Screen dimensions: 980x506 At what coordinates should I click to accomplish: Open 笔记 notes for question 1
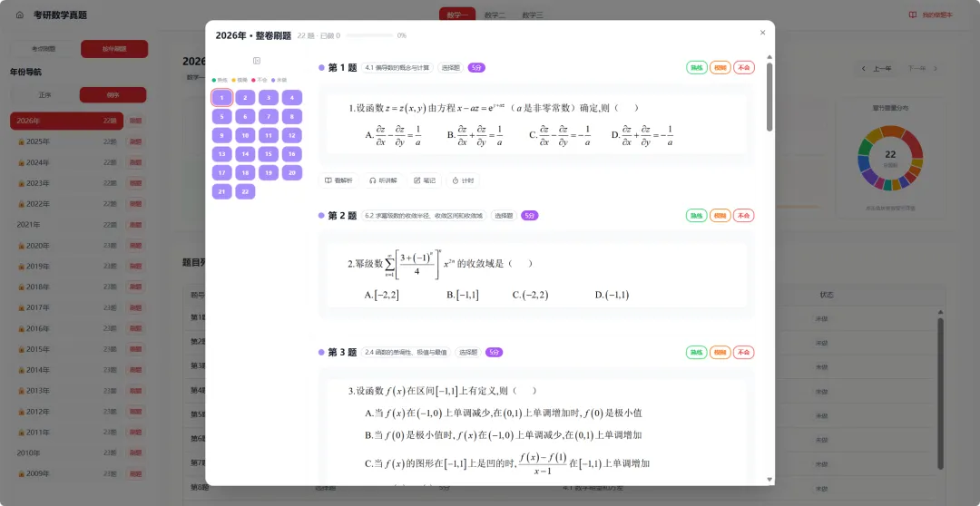[425, 180]
